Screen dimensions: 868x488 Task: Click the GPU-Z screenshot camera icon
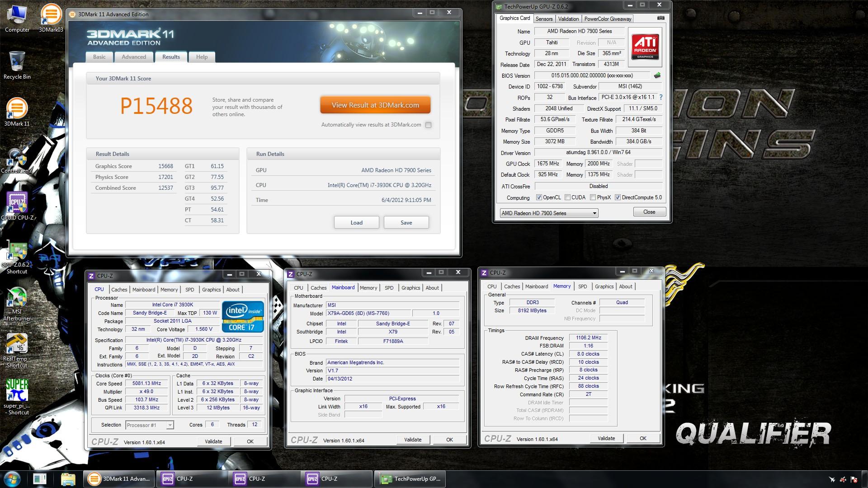[x=660, y=19]
